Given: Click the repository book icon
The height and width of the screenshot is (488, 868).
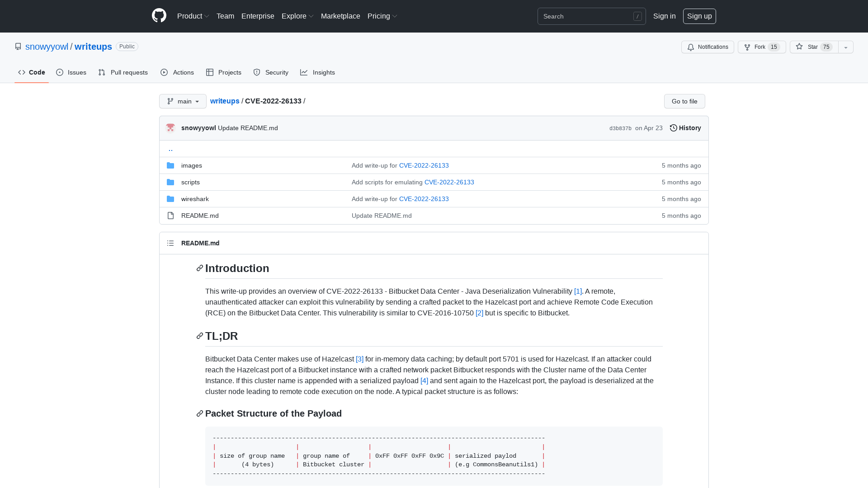Looking at the screenshot, I should (18, 47).
